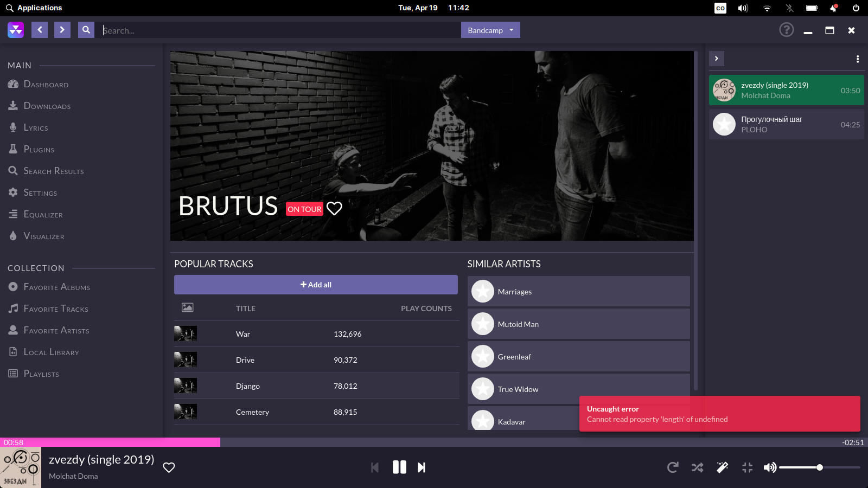Viewport: 868px width, 488px height.
Task: Pause the playback
Action: point(399,467)
